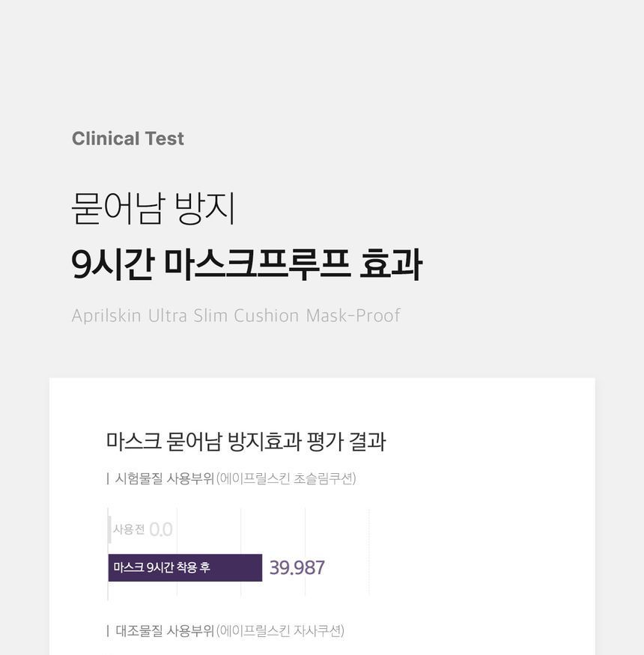Click the "사용전" bar label
The height and width of the screenshot is (655, 644).
(129, 530)
